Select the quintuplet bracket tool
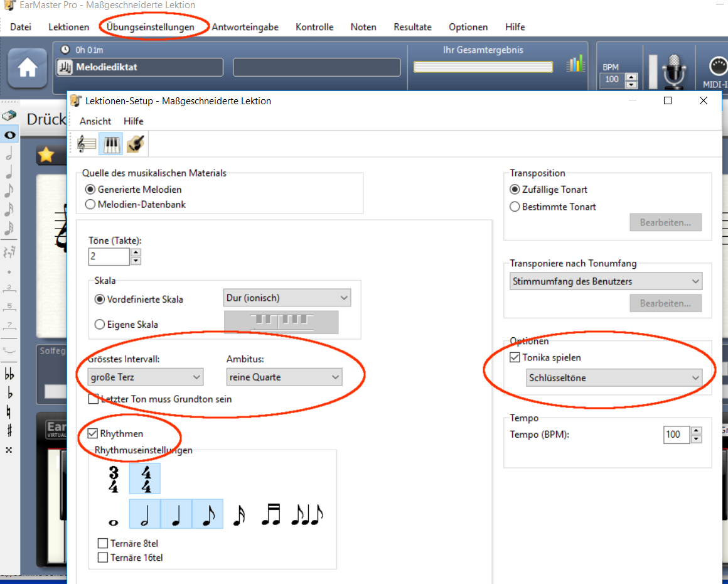The height and width of the screenshot is (584, 728). pyautogui.click(x=9, y=306)
